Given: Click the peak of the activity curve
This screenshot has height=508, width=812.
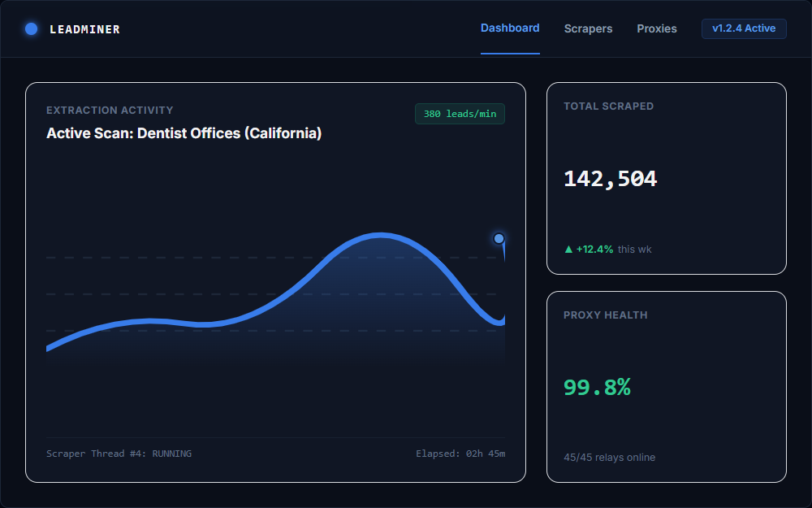Looking at the screenshot, I should tap(381, 236).
